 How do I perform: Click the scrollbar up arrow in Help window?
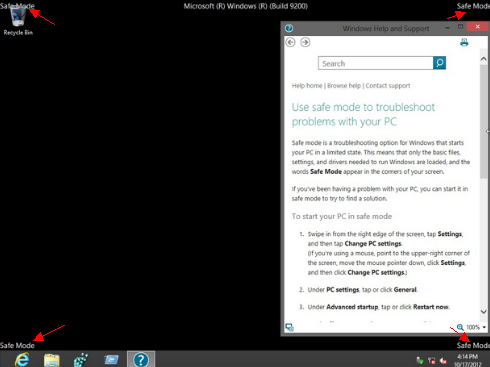pos(484,59)
